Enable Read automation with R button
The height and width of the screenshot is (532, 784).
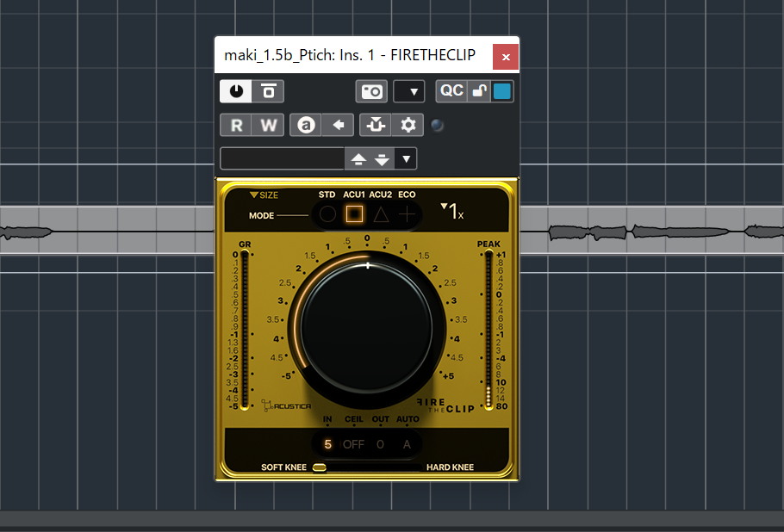click(x=237, y=125)
